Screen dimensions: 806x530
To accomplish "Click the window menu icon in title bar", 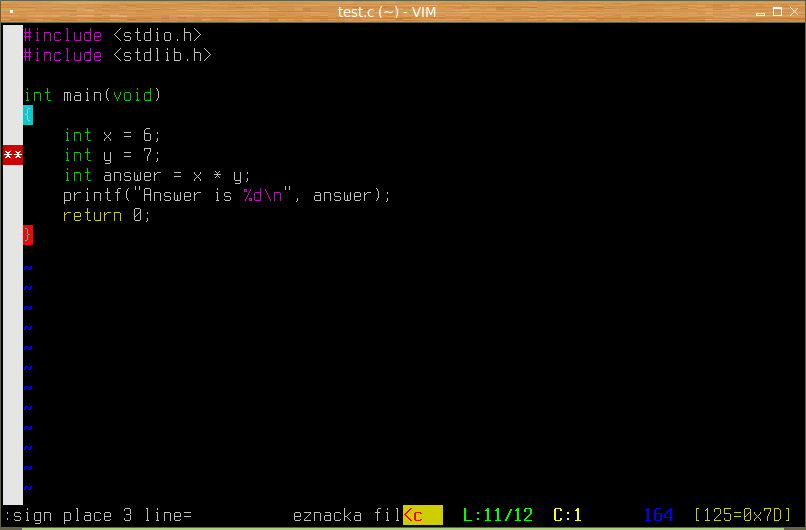I will pos(11,11).
